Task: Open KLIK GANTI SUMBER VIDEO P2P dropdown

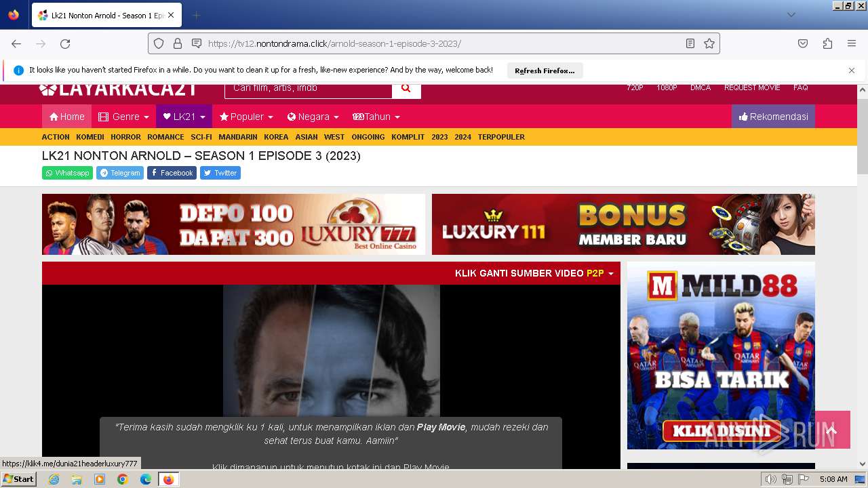Action: coord(534,273)
